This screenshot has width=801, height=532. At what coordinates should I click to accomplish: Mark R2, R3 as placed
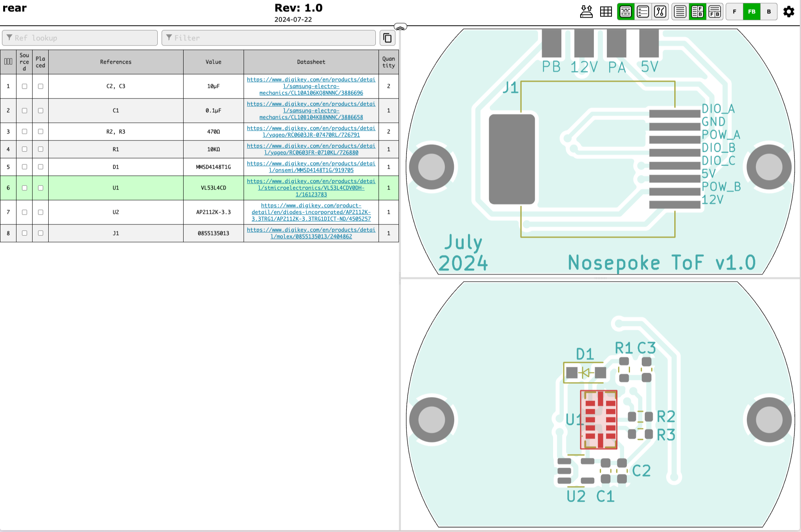point(40,131)
